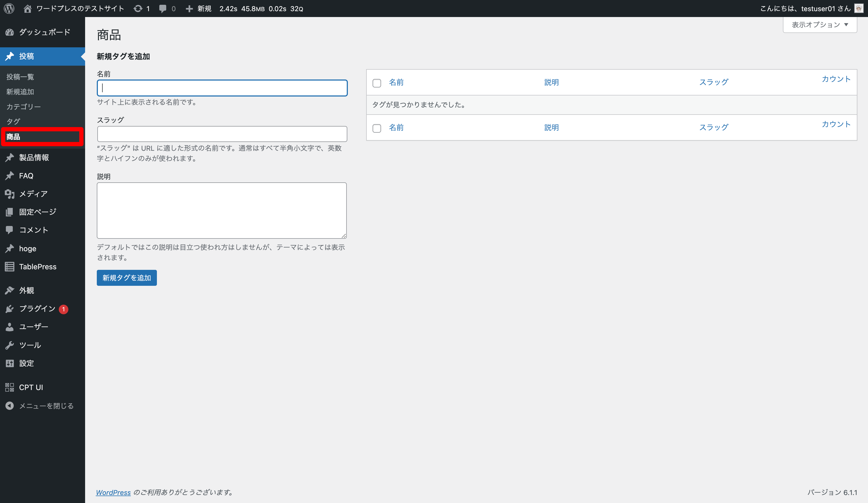Open the CPT UI grid icon
Image resolution: width=868 pixels, height=503 pixels.
(x=10, y=387)
